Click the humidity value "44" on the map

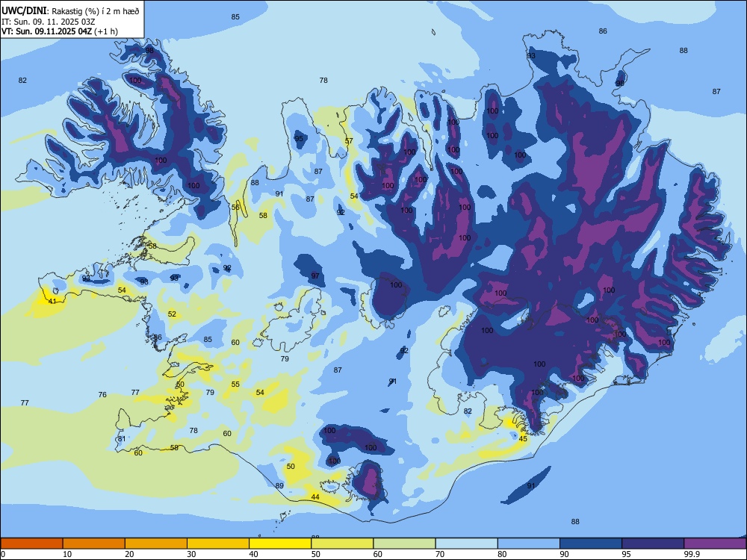coord(315,497)
